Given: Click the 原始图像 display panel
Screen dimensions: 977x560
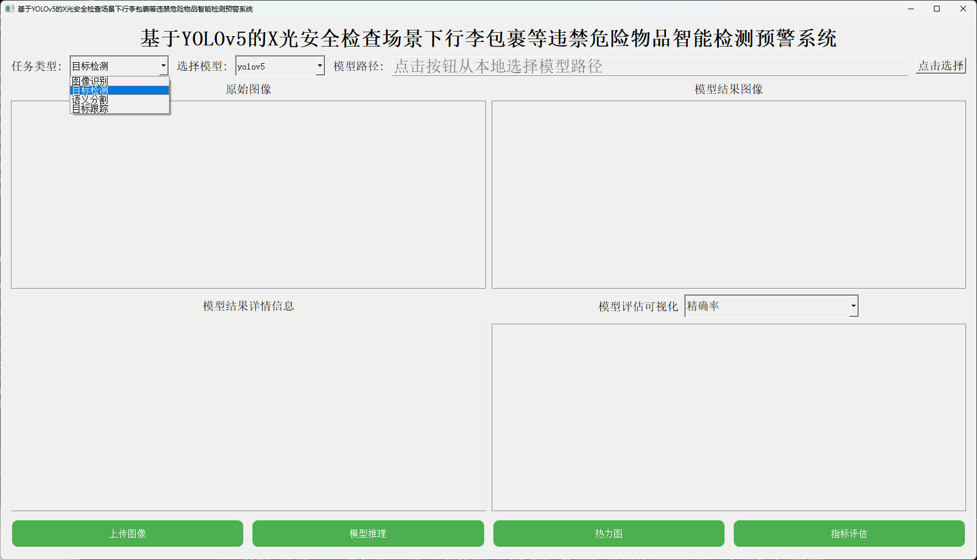Looking at the screenshot, I should click(x=248, y=194).
